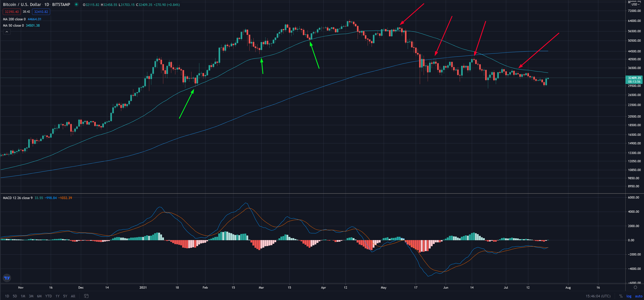Select the 1D time range
This screenshot has width=644, height=300.
point(7,296)
